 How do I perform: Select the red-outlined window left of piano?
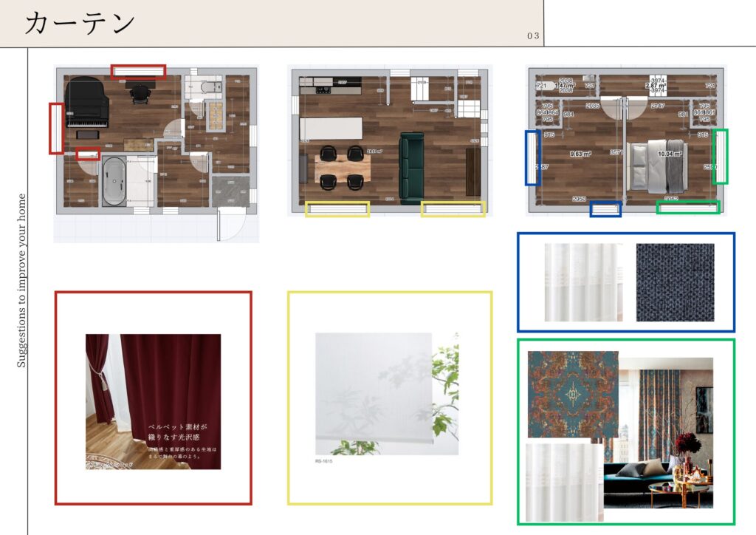point(56,129)
